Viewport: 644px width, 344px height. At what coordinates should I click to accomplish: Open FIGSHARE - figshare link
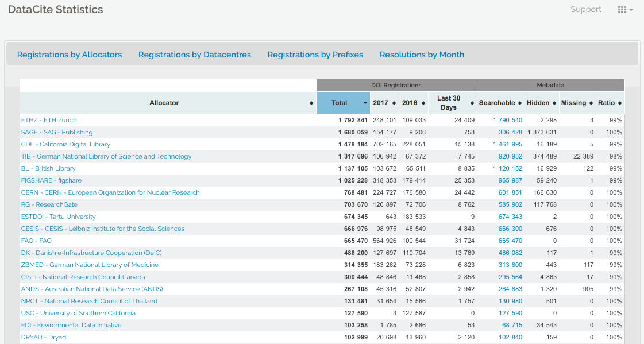(x=51, y=181)
